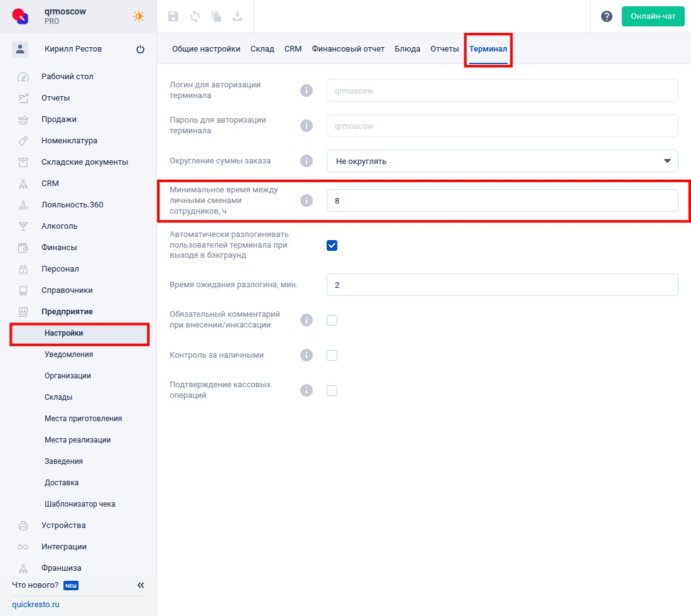Click the save icon in top toolbar
This screenshot has width=691, height=616.
pos(173,17)
